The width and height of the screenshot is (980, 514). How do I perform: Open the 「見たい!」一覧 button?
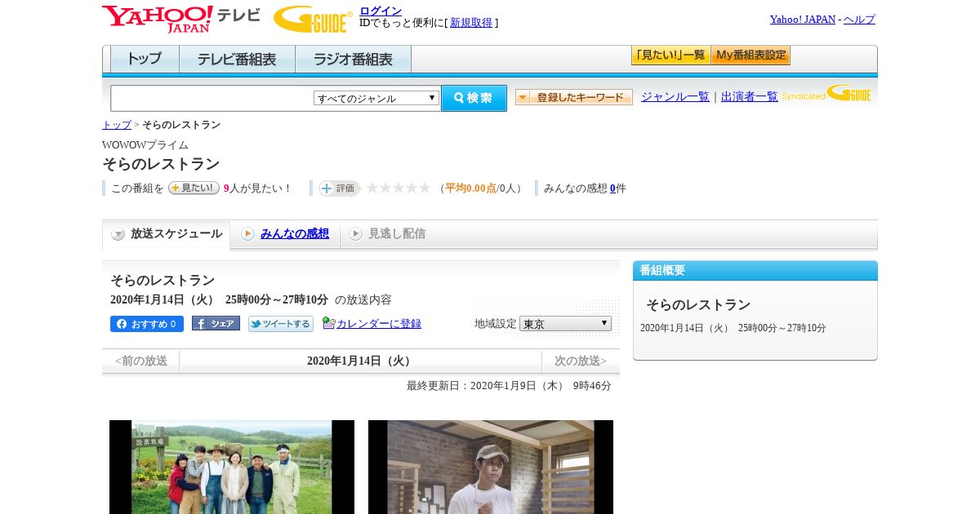[x=671, y=55]
